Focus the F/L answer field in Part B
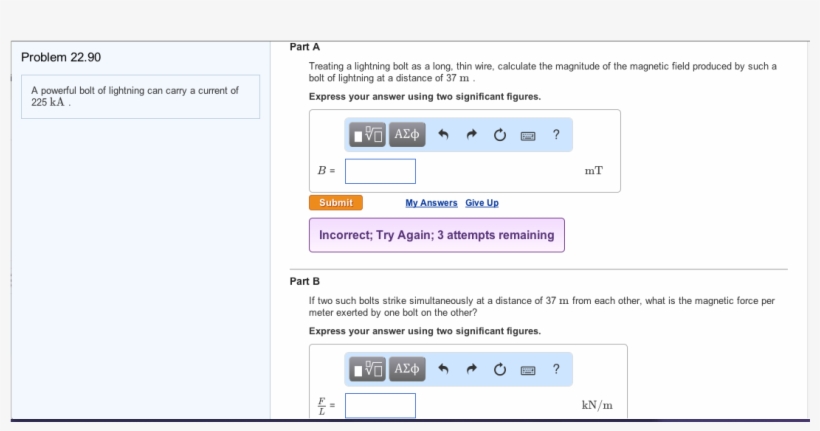This screenshot has width=820, height=431. 381,405
